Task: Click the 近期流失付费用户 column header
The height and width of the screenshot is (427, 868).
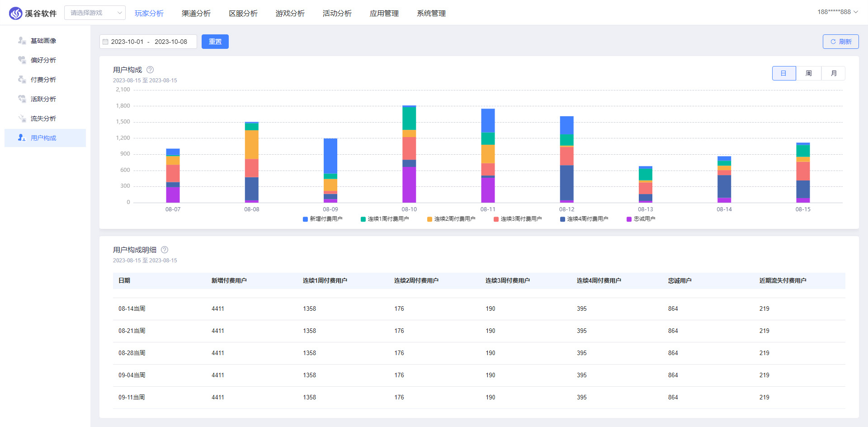Action: (x=783, y=280)
